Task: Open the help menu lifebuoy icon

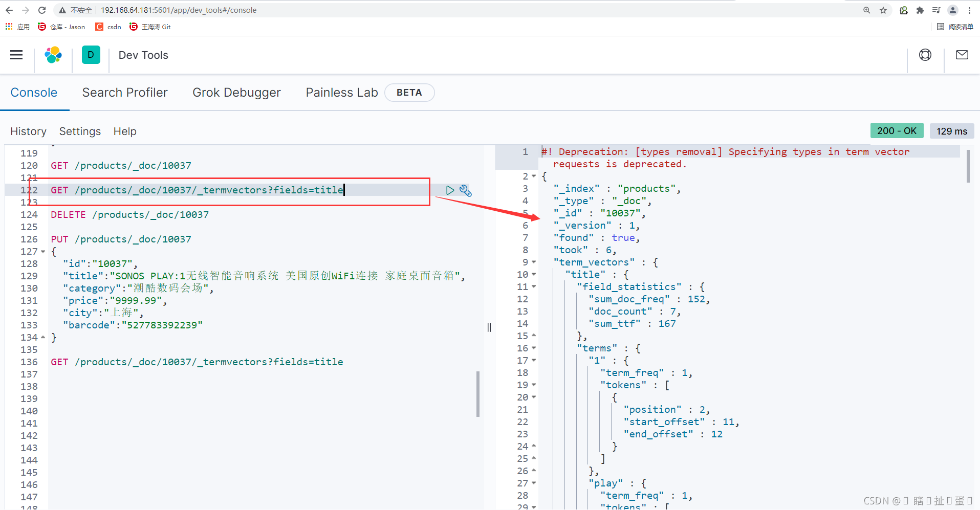Action: coord(925,55)
